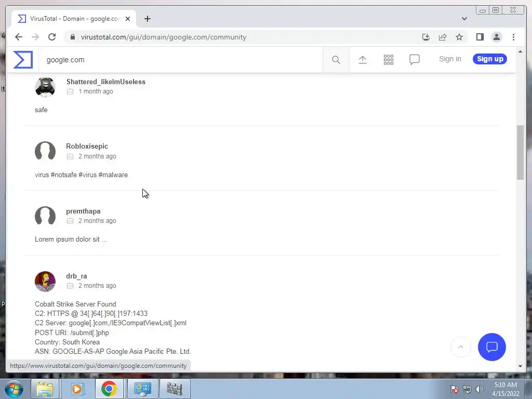Click the Sign up button
Screen dimensions: 532x399
489,59
